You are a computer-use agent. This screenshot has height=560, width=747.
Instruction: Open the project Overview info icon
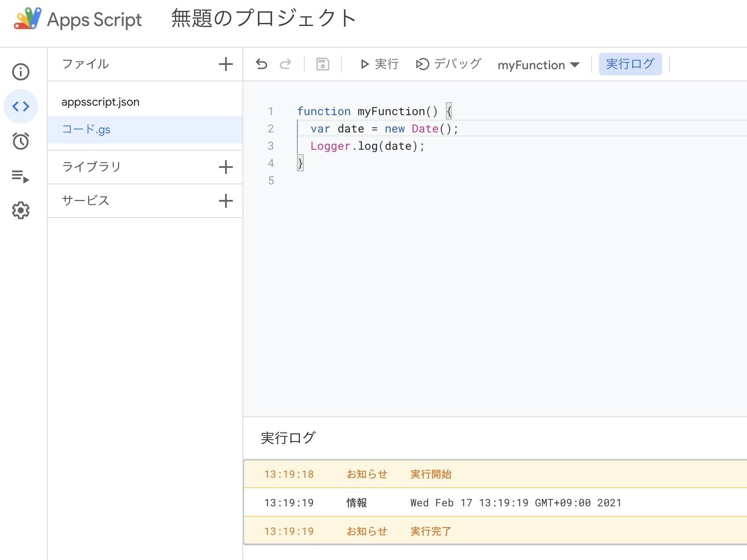21,72
